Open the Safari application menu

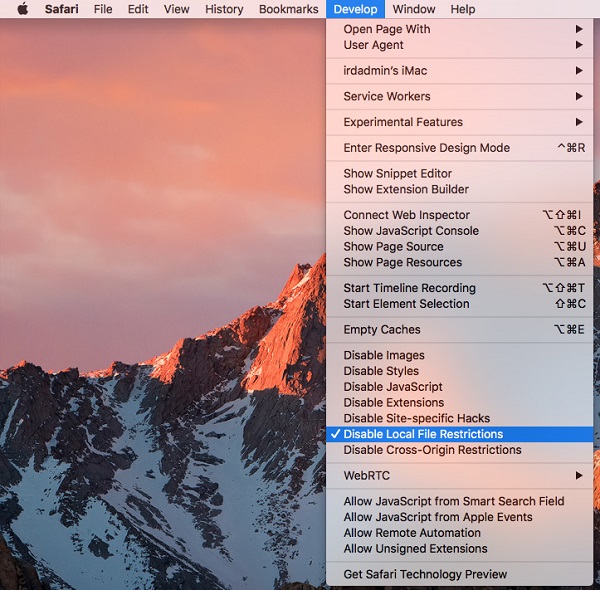click(x=62, y=9)
